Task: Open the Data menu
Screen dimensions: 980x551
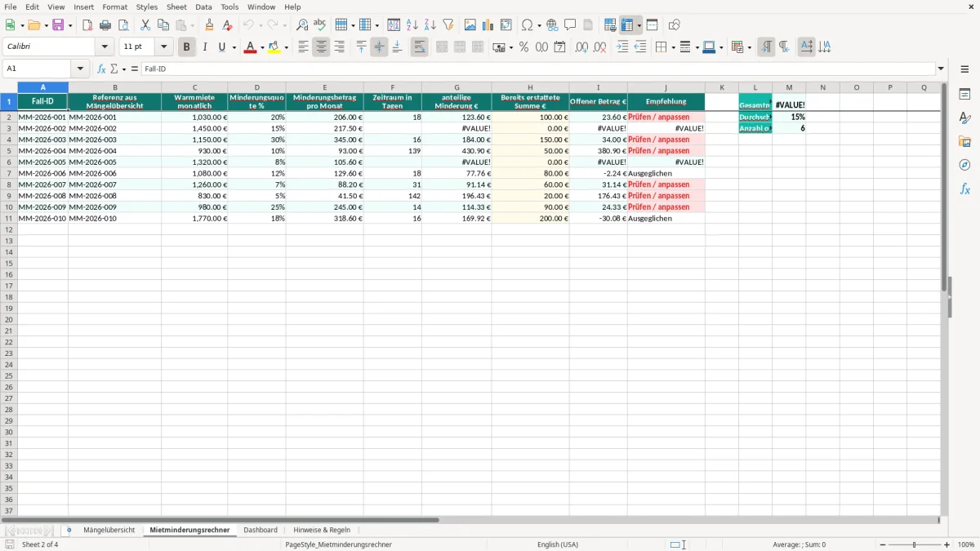Action: click(x=203, y=7)
